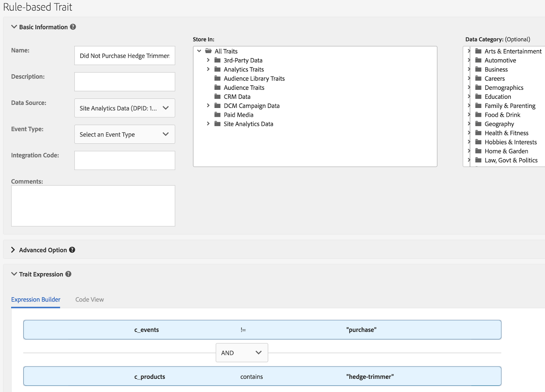Select the DCM Campaign Data folder icon

(217, 106)
